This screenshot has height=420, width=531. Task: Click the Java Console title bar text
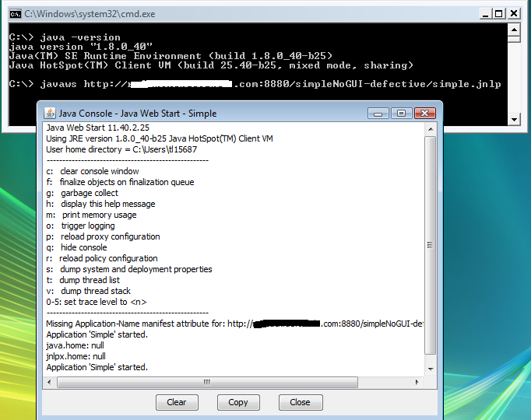pyautogui.click(x=137, y=114)
